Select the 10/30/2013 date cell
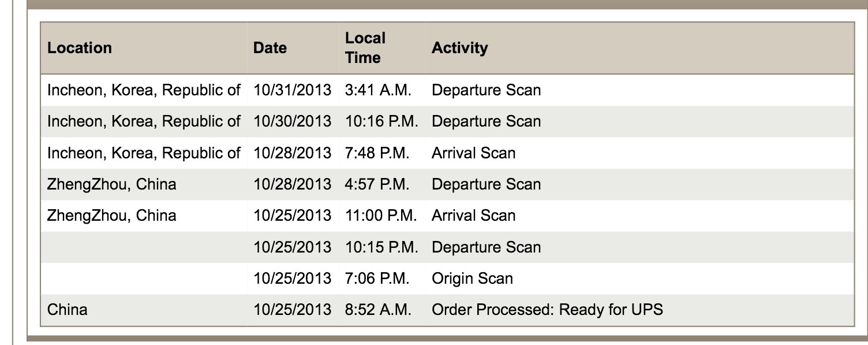This screenshot has width=868, height=345. (x=292, y=121)
